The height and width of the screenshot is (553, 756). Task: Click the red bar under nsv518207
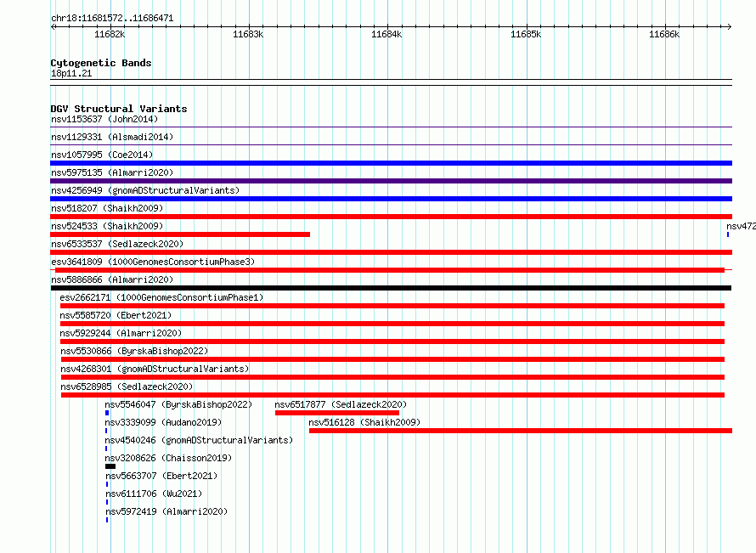point(391,217)
